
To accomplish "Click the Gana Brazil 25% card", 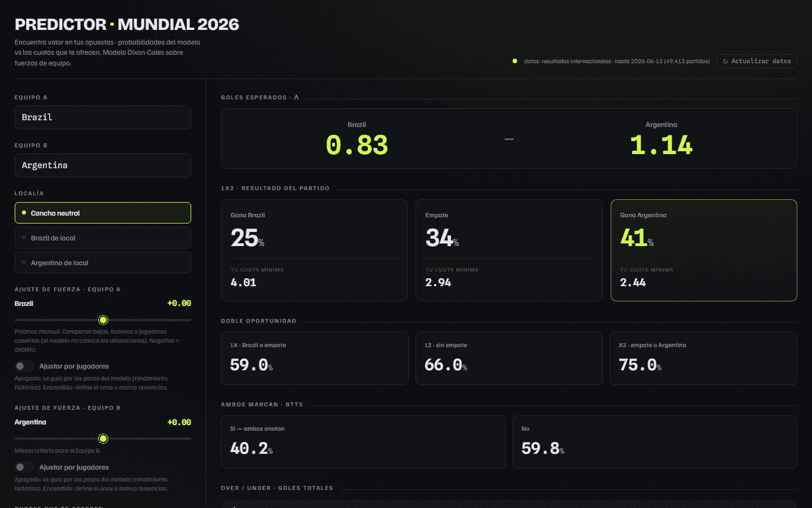I will [x=314, y=250].
